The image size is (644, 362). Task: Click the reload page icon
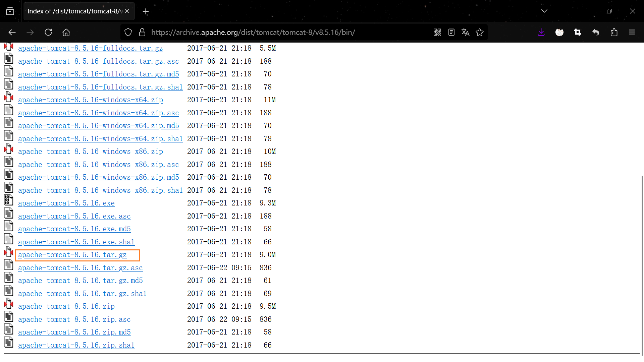[48, 32]
